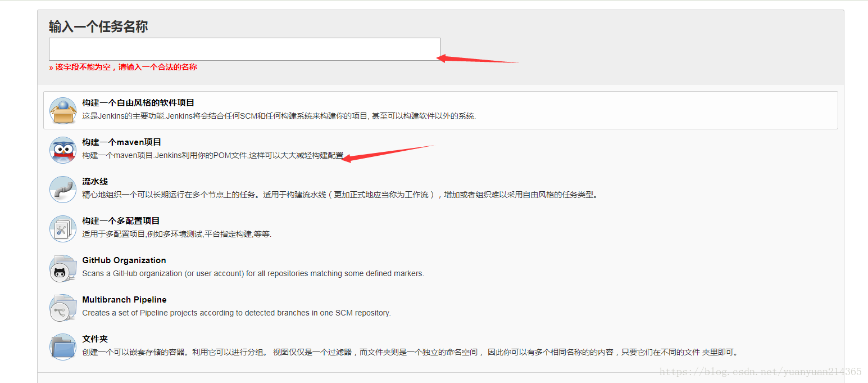Screen dimensions: 868x383
Task: Select the Multibranch Pipeline icon
Action: tap(63, 308)
